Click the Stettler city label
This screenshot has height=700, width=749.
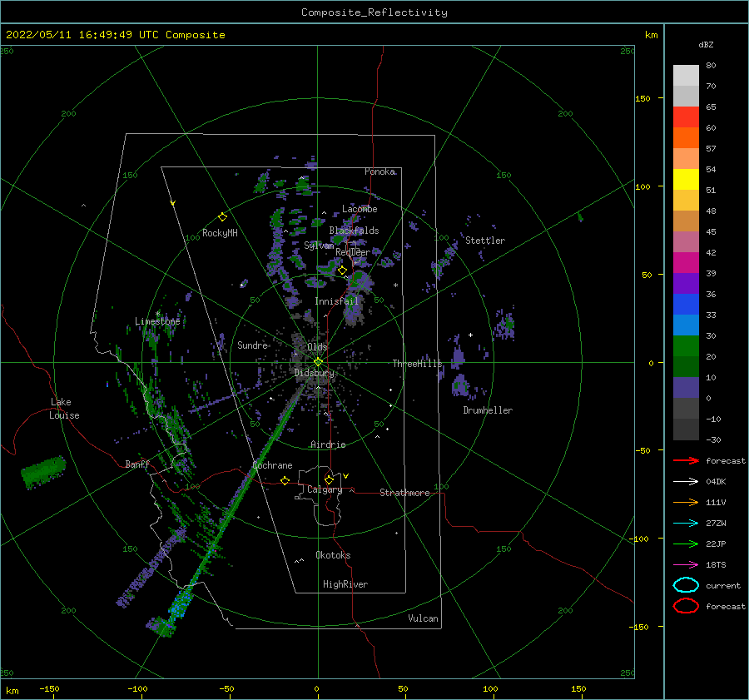pyautogui.click(x=485, y=241)
